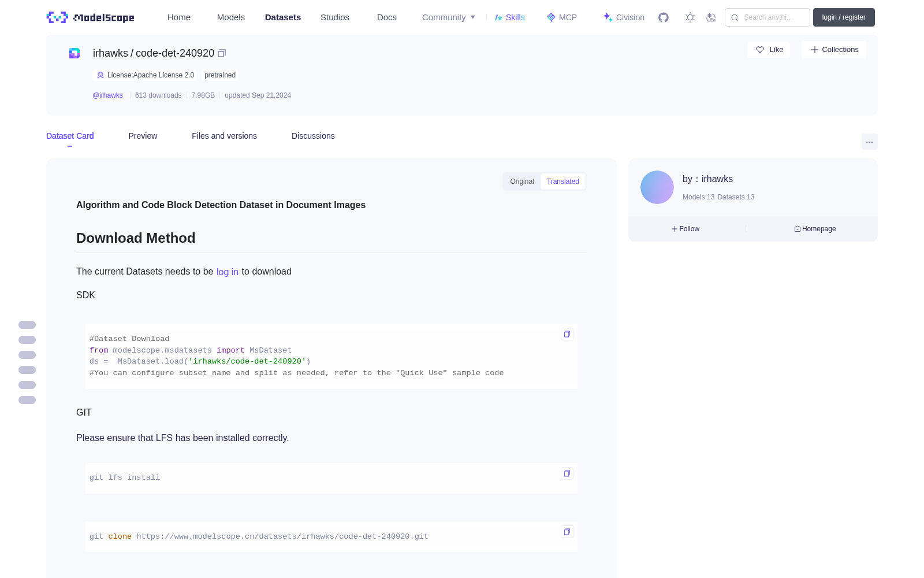Click the ModelScope logo
Image resolution: width=924 pixels, height=578 pixels.
tap(91, 17)
